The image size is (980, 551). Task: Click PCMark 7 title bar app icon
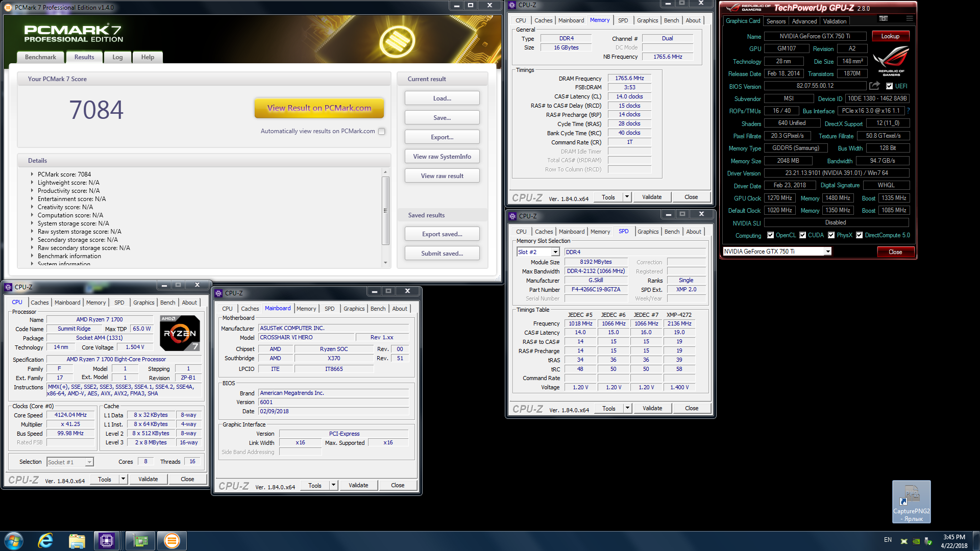(x=8, y=7)
